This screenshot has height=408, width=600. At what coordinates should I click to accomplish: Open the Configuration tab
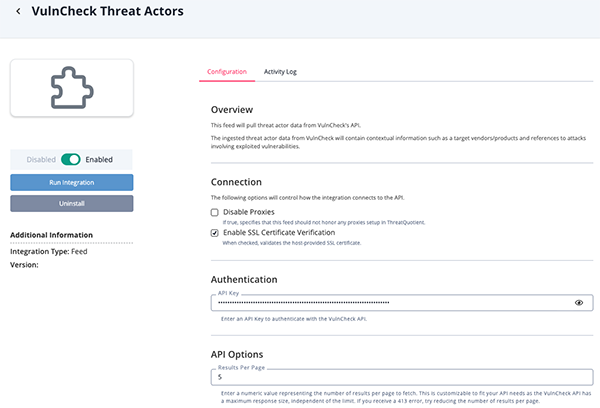pyautogui.click(x=226, y=72)
